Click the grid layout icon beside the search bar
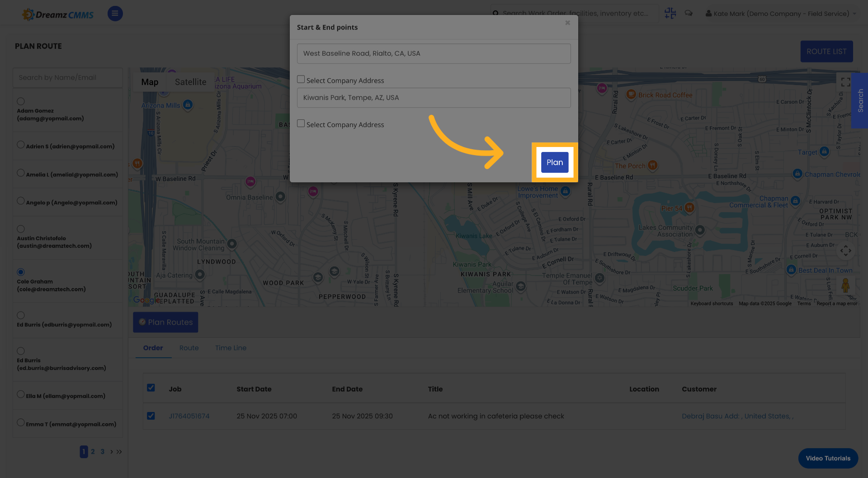This screenshot has width=868, height=478. tap(670, 13)
